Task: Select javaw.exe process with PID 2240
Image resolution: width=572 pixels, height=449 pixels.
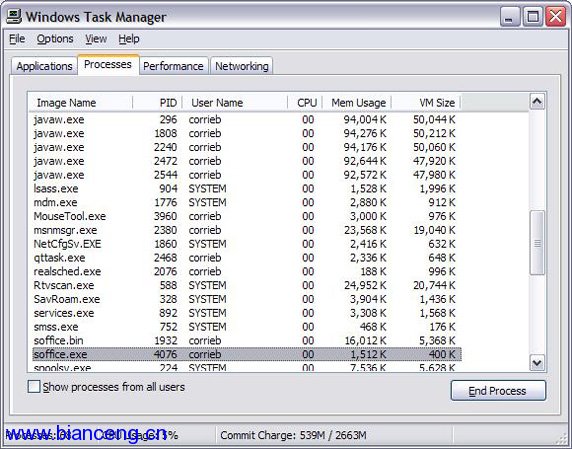Action: click(x=247, y=147)
